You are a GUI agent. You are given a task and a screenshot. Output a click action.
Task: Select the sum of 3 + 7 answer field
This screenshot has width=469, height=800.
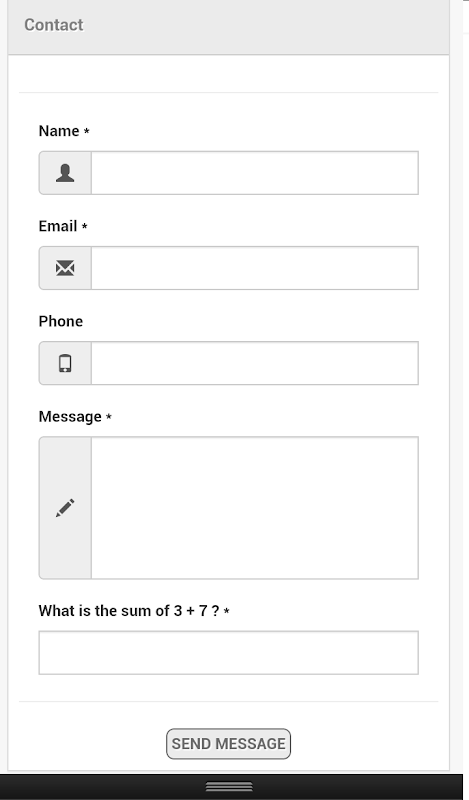[x=229, y=653]
